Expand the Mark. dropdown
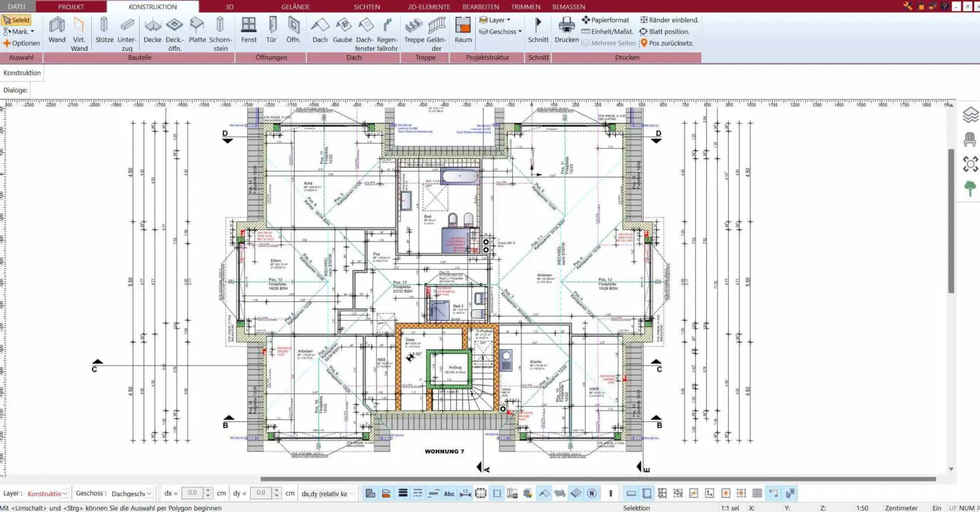This screenshot has width=980, height=512. click(x=20, y=31)
